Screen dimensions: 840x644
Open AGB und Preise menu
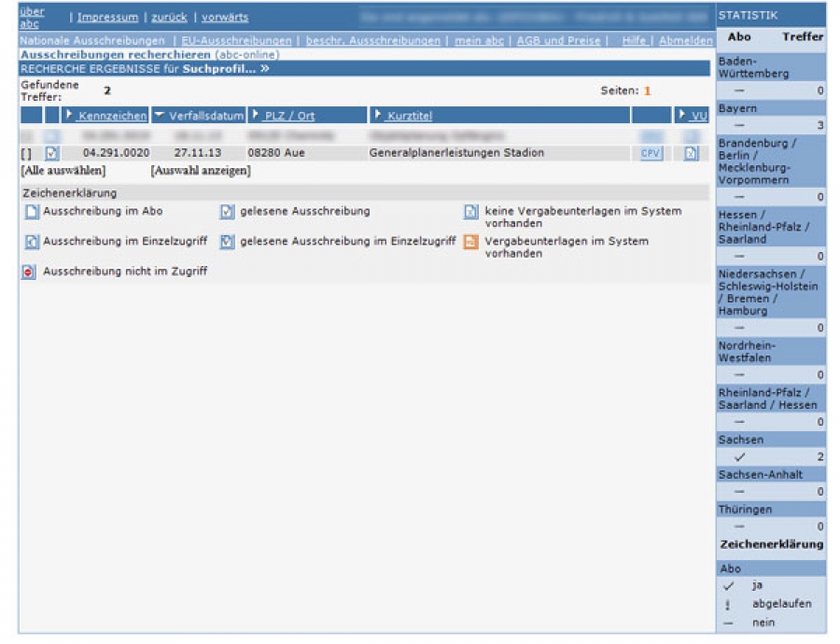click(558, 41)
